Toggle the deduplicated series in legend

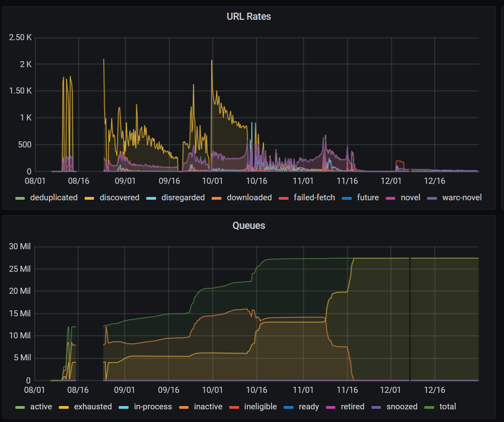click(54, 198)
